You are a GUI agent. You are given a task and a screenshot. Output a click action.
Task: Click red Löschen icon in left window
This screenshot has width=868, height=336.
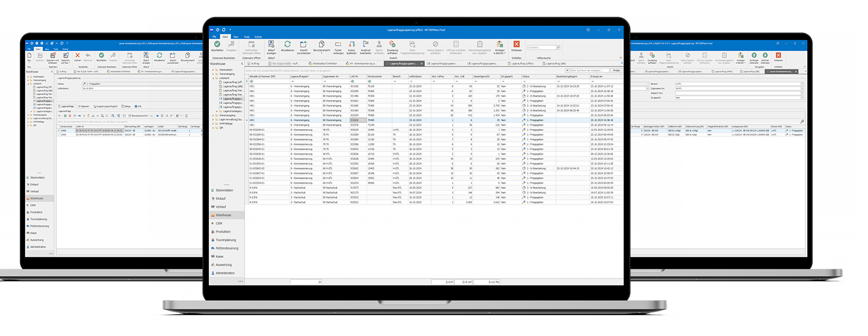pyautogui.click(x=78, y=56)
